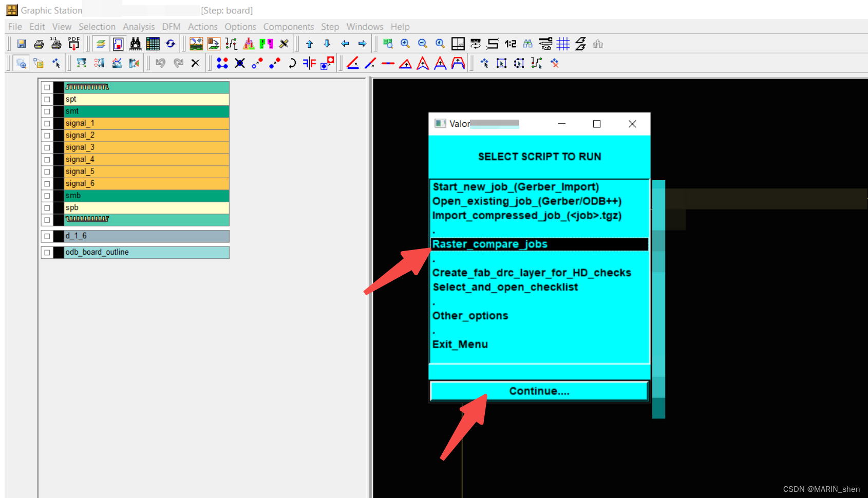Click the Print icon

tap(39, 44)
